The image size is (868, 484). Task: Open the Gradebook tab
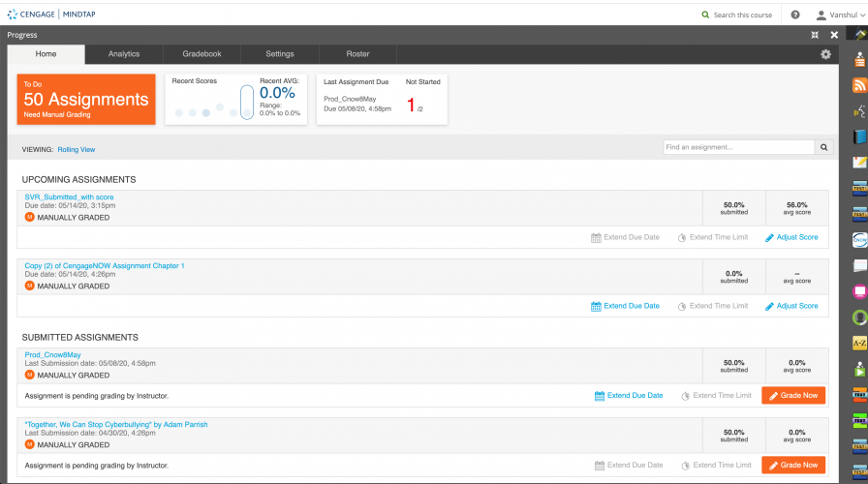(202, 54)
